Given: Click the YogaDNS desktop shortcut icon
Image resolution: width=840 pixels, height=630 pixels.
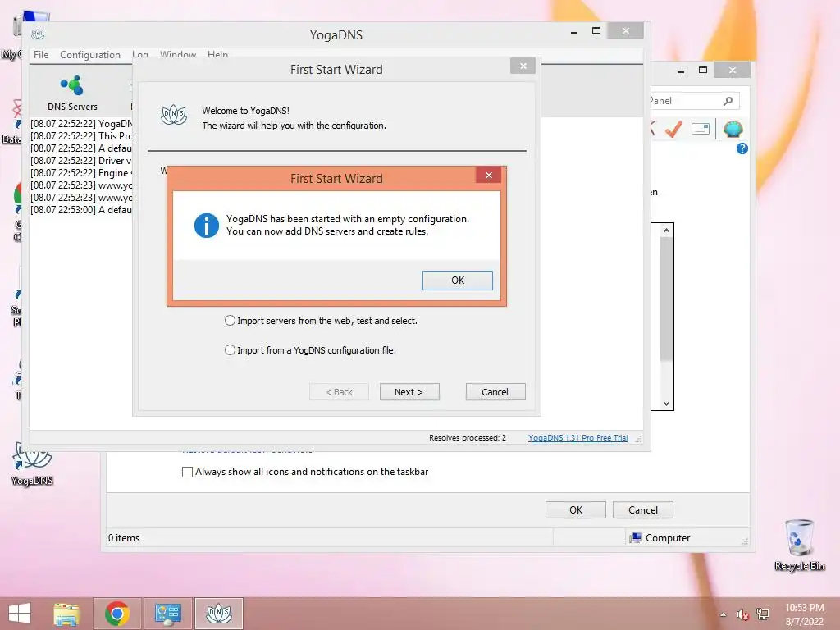Looking at the screenshot, I should [x=32, y=463].
